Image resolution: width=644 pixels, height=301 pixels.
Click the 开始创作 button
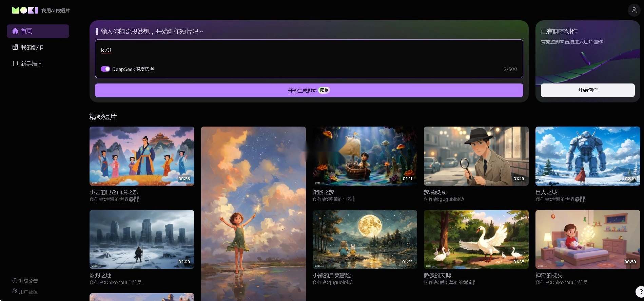(x=587, y=90)
